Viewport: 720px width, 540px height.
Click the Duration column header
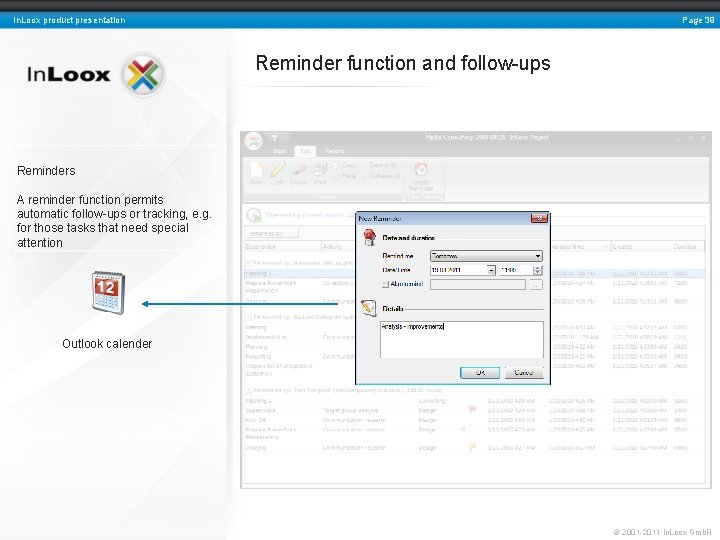click(686, 247)
